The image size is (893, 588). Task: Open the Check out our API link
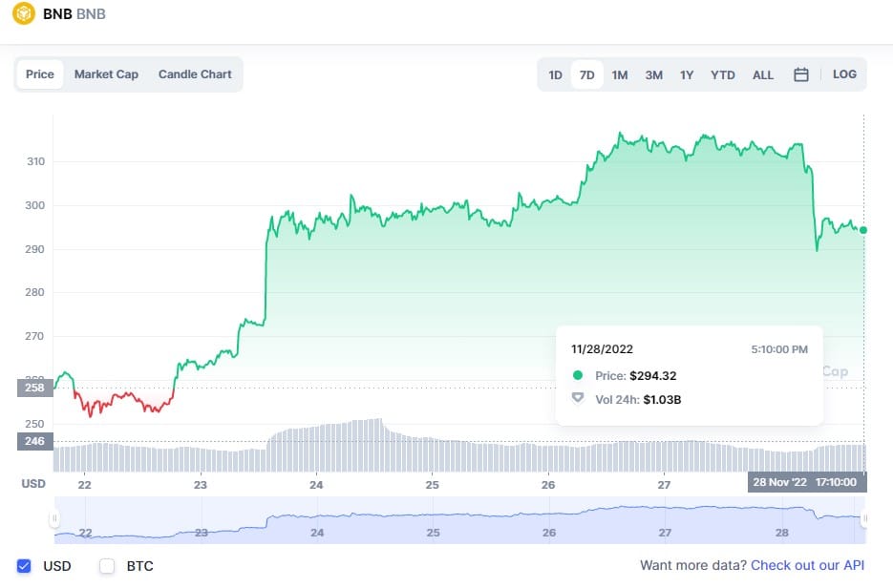(808, 565)
